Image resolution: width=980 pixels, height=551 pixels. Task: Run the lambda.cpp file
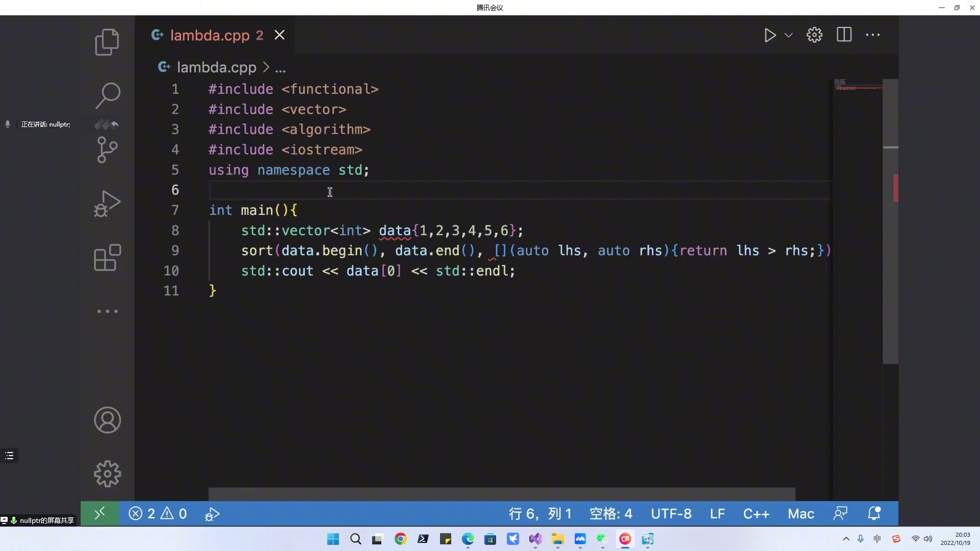coord(770,35)
